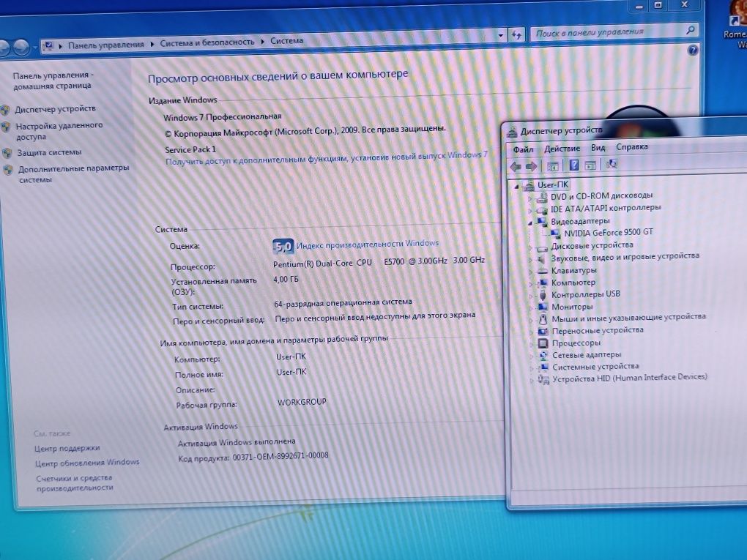747x560 pixels.
Task: Click the search magnifier in Control Panel
Action: 690,31
